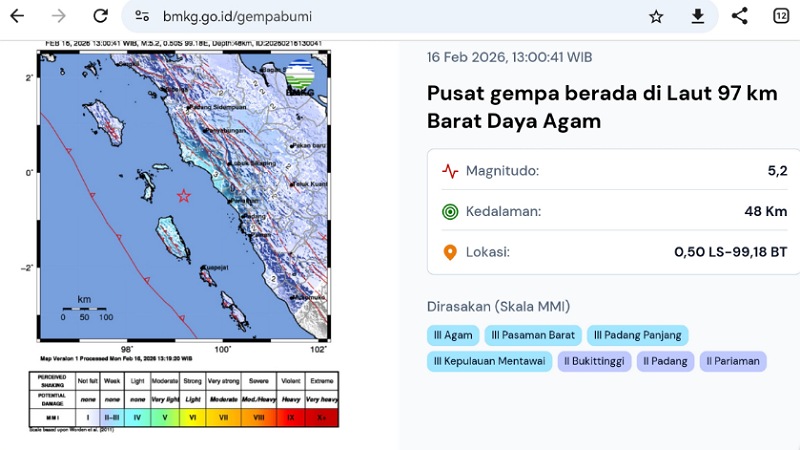Select the III Padang Panjang tag
Image resolution: width=800 pixels, height=450 pixels.
638,335
